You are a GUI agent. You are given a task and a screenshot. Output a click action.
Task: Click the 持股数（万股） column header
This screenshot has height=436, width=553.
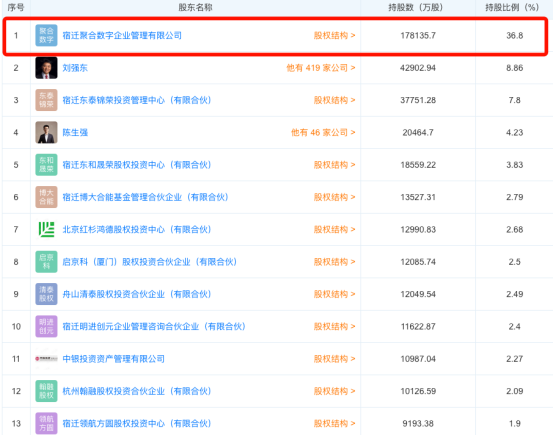pyautogui.click(x=415, y=7)
